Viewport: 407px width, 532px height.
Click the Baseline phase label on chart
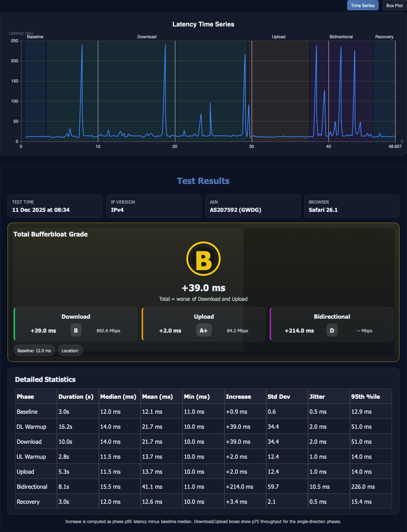pos(35,37)
